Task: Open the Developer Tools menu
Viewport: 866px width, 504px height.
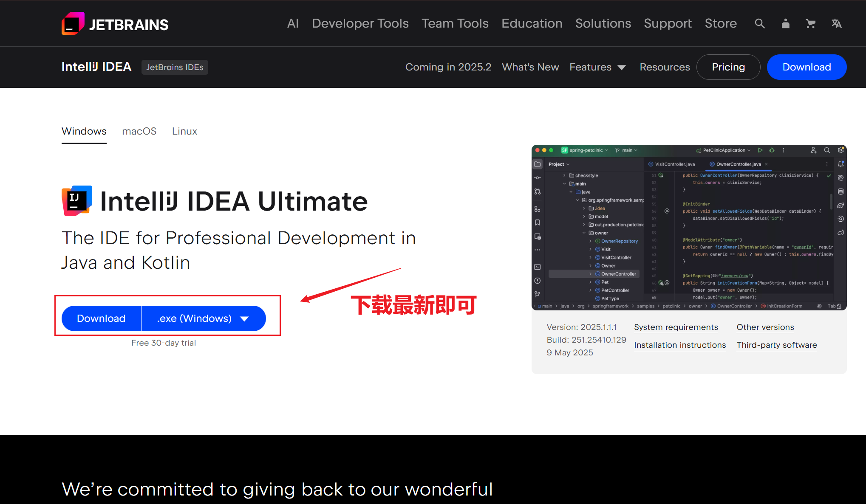Action: click(x=360, y=23)
